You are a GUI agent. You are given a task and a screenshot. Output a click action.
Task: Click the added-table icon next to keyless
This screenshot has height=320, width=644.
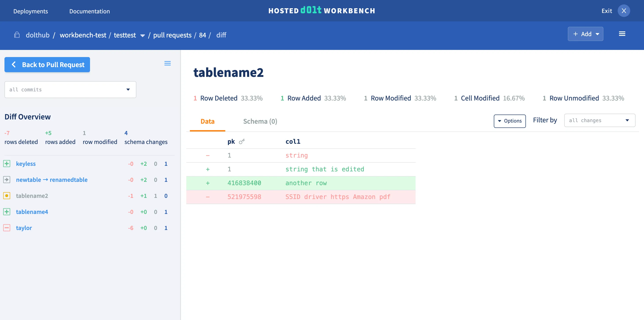pyautogui.click(x=7, y=164)
